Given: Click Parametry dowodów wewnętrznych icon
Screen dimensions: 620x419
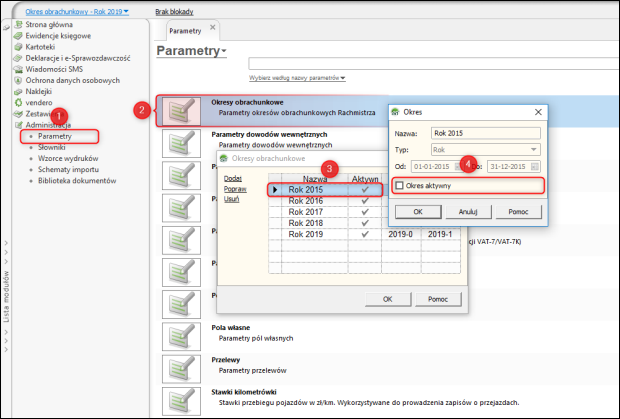Looking at the screenshot, I should [181, 143].
